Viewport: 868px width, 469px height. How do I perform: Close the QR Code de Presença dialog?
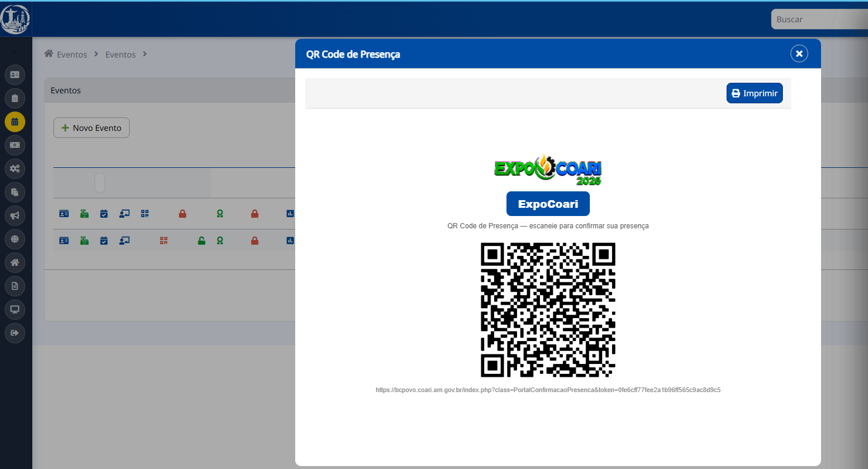pyautogui.click(x=799, y=53)
